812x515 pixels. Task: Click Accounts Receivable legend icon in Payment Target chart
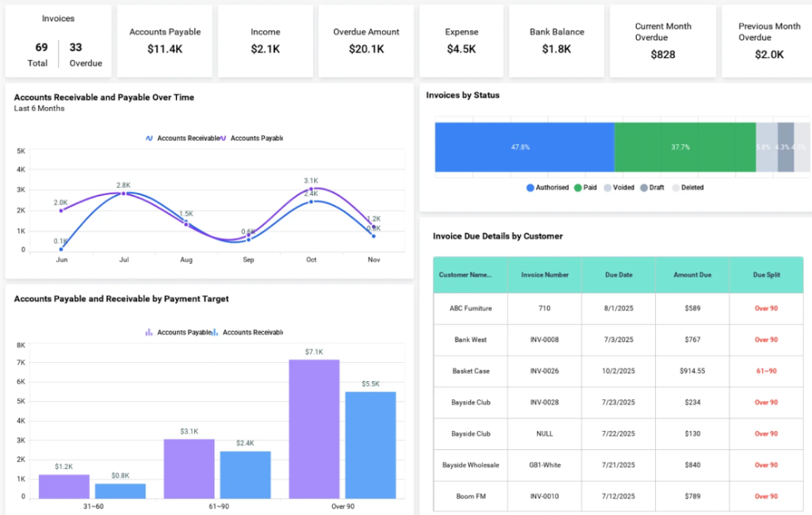[x=215, y=332]
